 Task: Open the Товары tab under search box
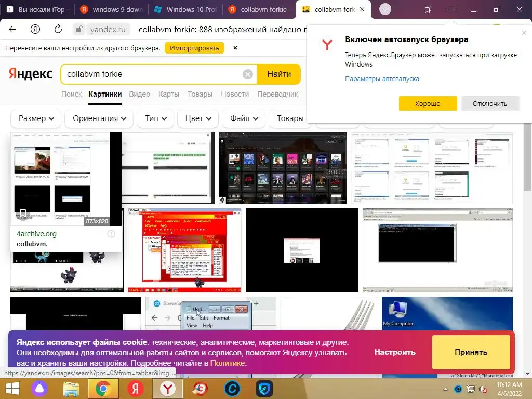pos(200,94)
